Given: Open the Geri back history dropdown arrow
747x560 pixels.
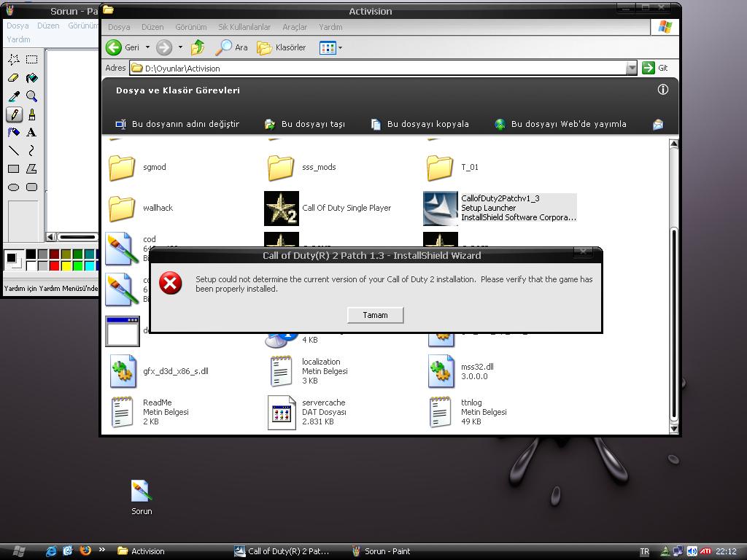Looking at the screenshot, I should coord(147,47).
